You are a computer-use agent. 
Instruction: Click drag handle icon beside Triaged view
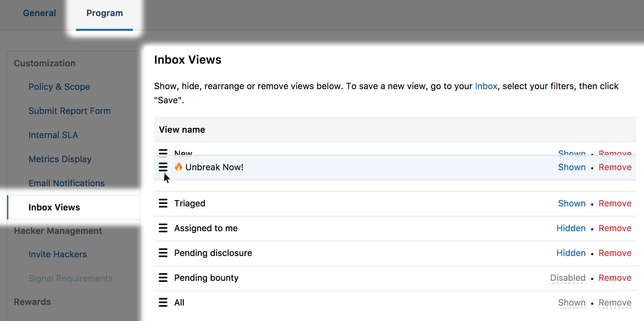pos(163,203)
